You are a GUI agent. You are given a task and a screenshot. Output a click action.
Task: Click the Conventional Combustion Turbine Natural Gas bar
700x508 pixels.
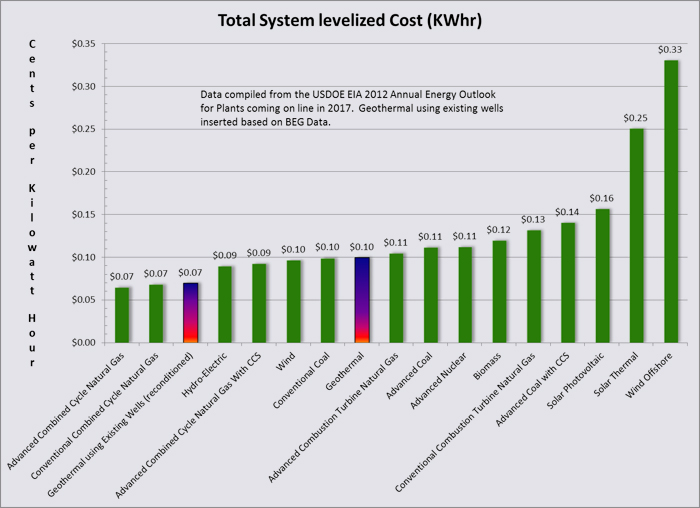tap(534, 287)
